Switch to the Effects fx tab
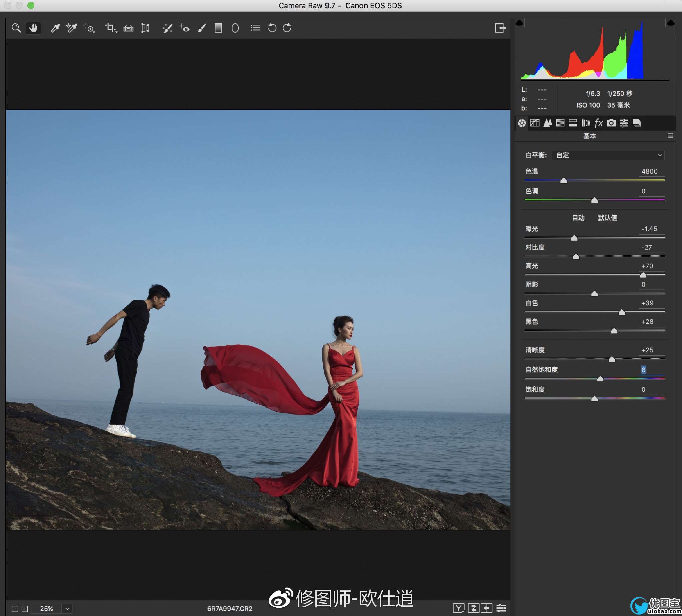 (x=598, y=123)
